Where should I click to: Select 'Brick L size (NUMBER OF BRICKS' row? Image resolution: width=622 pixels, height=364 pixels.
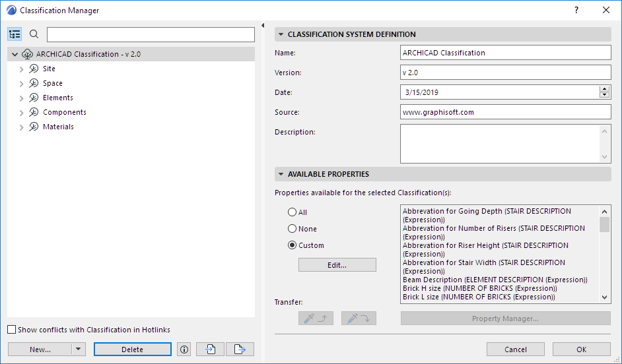(x=479, y=297)
